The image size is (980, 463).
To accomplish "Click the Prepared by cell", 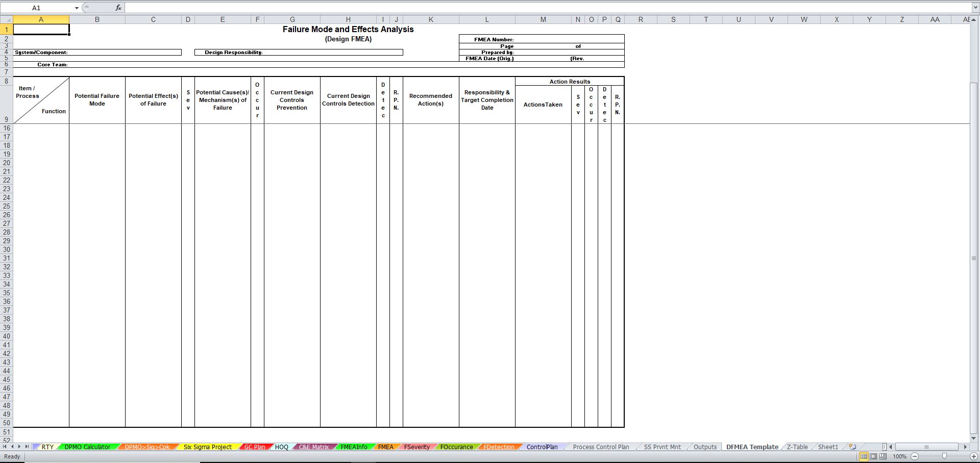I will click(542, 52).
